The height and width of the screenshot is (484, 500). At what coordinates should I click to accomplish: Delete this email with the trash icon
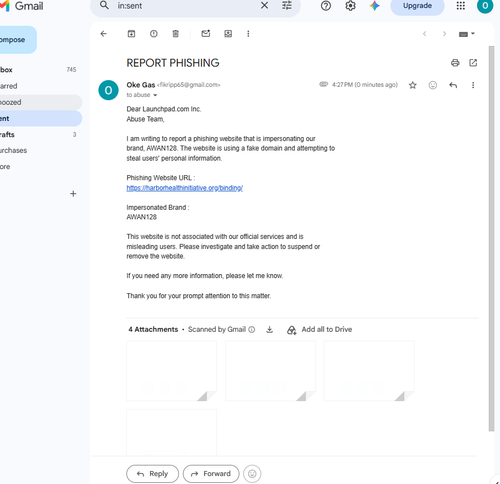click(176, 34)
